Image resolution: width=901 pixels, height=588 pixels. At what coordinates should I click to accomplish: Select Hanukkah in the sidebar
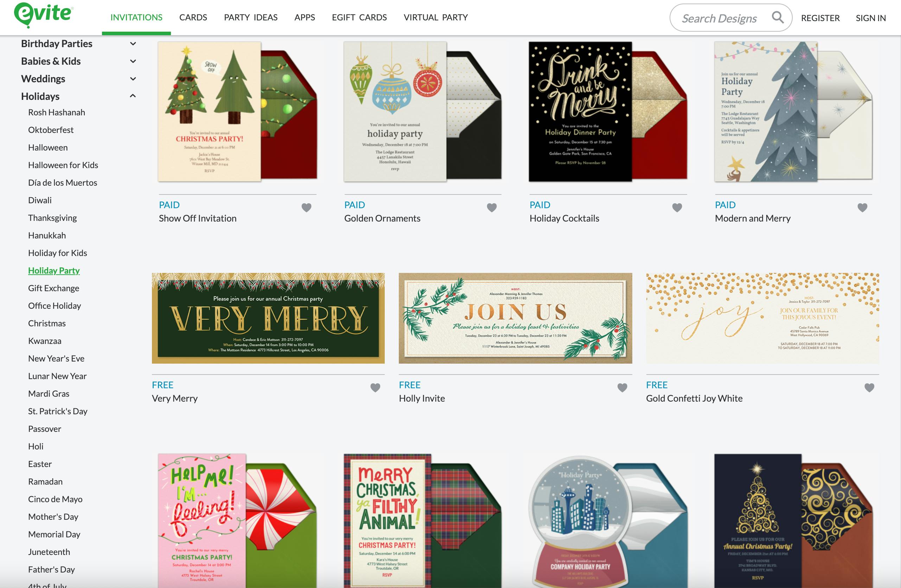point(47,235)
